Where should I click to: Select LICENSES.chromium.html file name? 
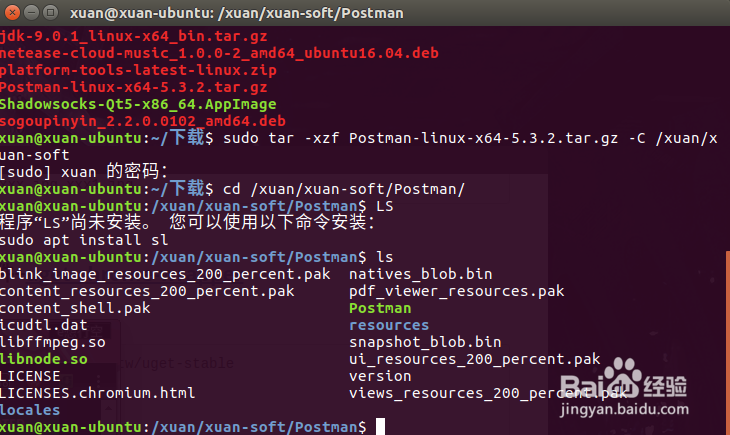(97, 393)
